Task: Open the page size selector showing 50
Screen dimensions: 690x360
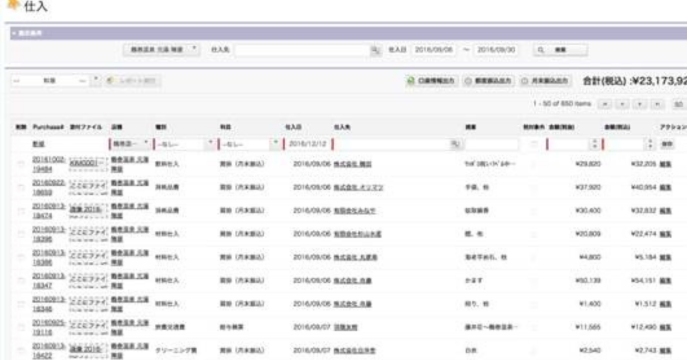Action: [679, 104]
